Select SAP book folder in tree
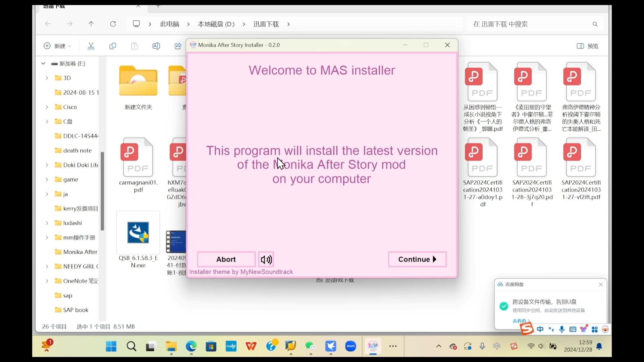 [72, 310]
